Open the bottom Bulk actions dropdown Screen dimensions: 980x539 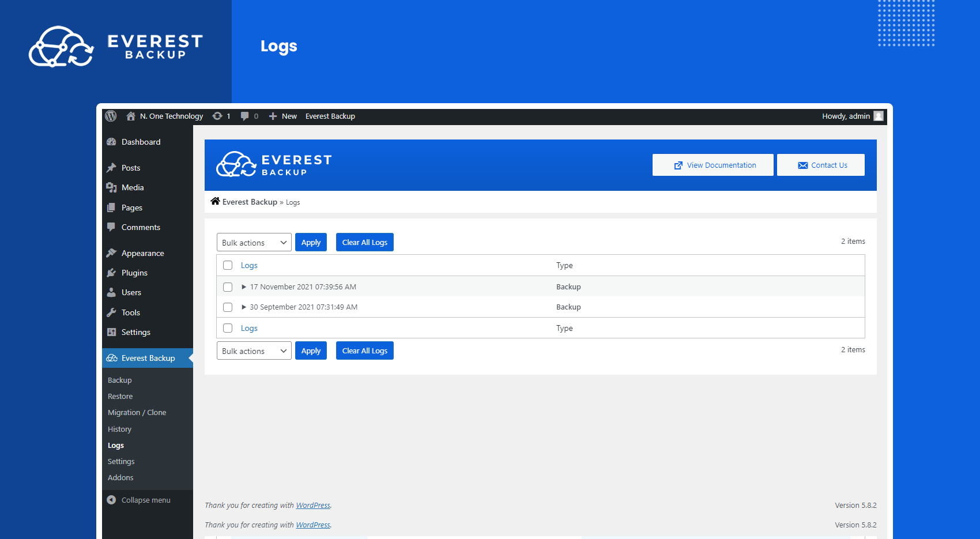[x=254, y=350]
